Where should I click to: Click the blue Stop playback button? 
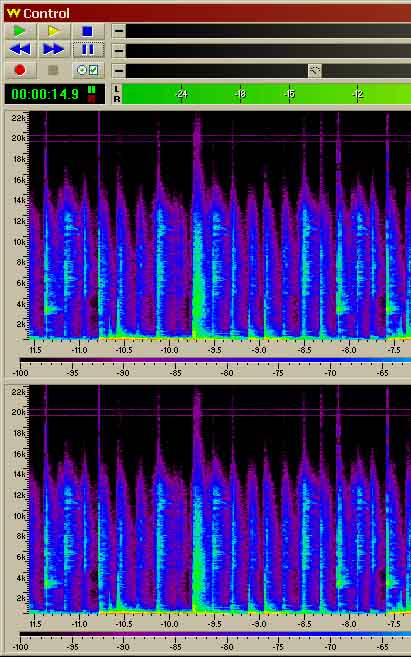click(88, 31)
